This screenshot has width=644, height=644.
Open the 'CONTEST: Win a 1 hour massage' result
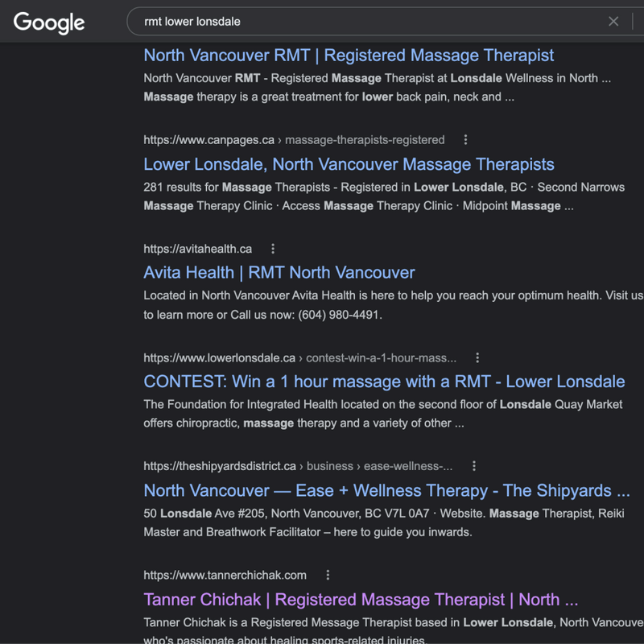(x=384, y=382)
